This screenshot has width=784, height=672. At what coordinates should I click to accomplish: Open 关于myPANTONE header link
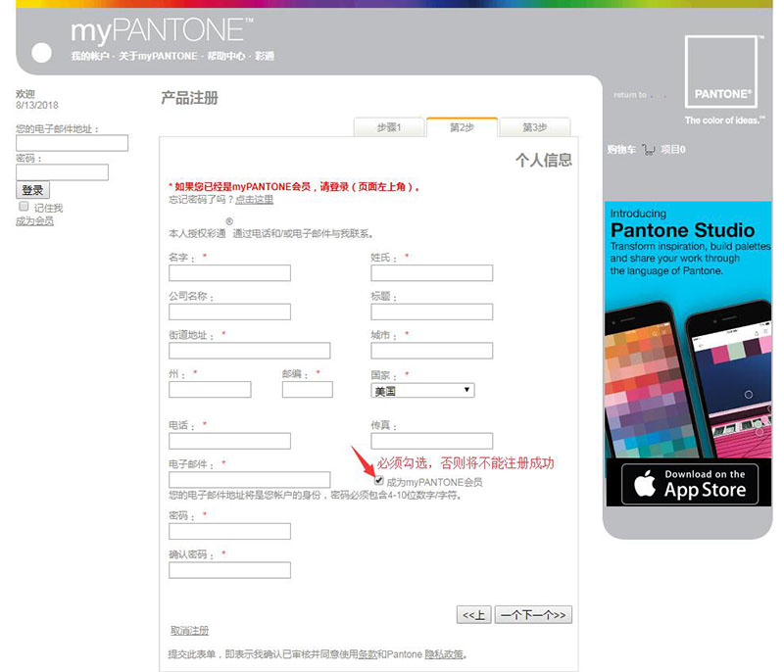(158, 56)
